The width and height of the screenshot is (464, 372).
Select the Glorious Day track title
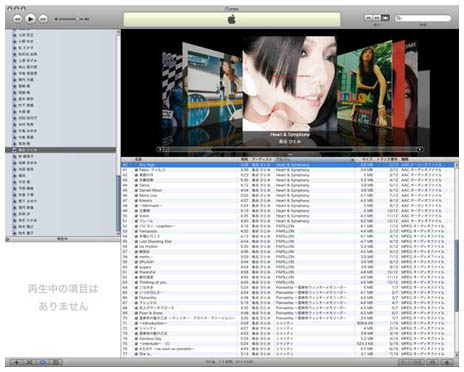[x=150, y=339]
